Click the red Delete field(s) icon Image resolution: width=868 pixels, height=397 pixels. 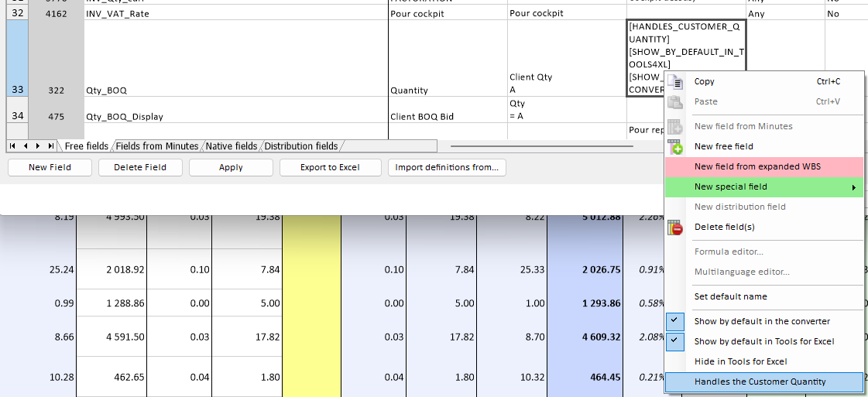tap(675, 228)
